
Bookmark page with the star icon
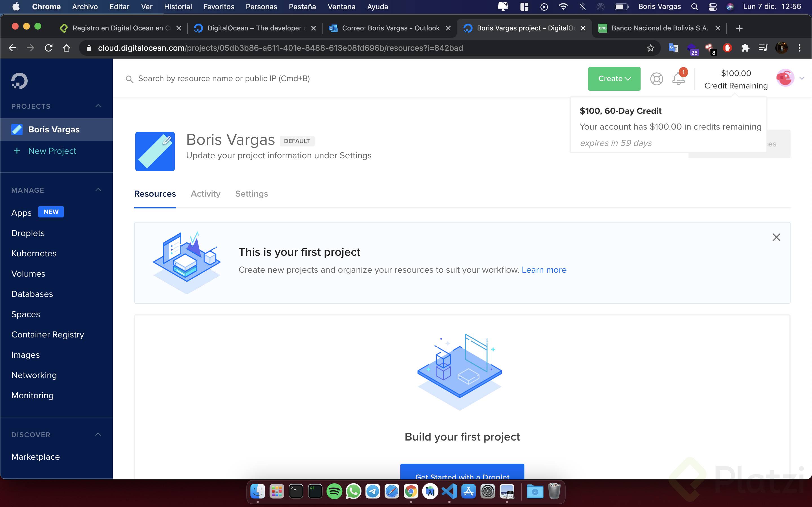pyautogui.click(x=651, y=48)
